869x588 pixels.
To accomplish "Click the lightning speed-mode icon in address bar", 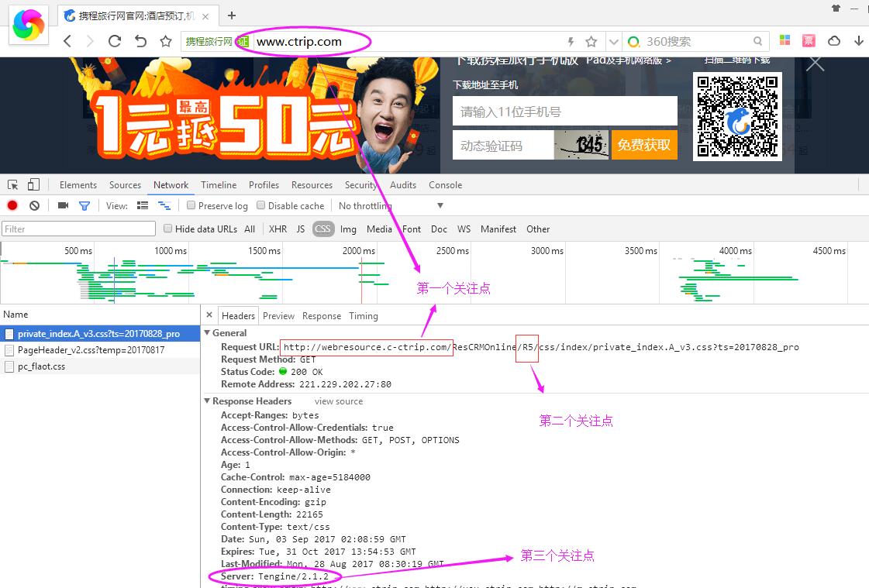I will pyautogui.click(x=571, y=42).
